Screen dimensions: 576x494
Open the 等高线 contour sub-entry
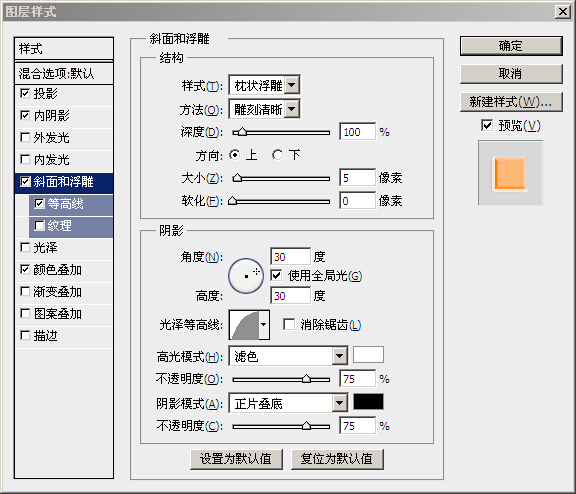click(65, 204)
